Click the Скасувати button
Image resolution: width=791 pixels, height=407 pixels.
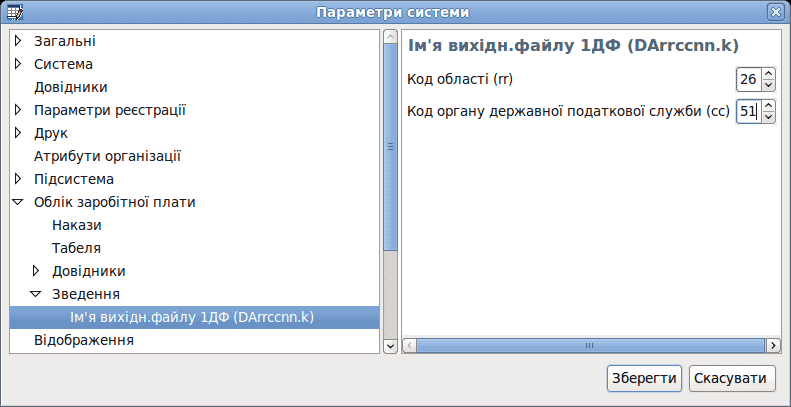(731, 379)
